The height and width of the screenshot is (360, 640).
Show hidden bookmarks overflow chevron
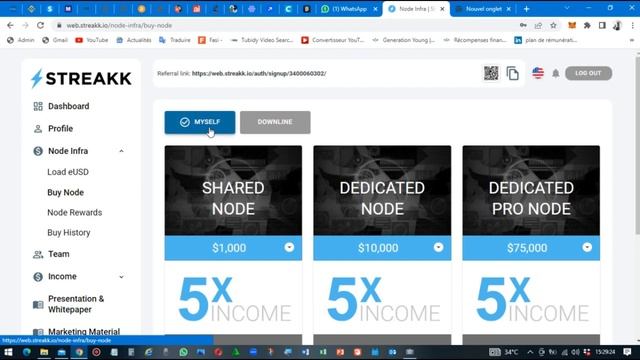[x=632, y=40]
